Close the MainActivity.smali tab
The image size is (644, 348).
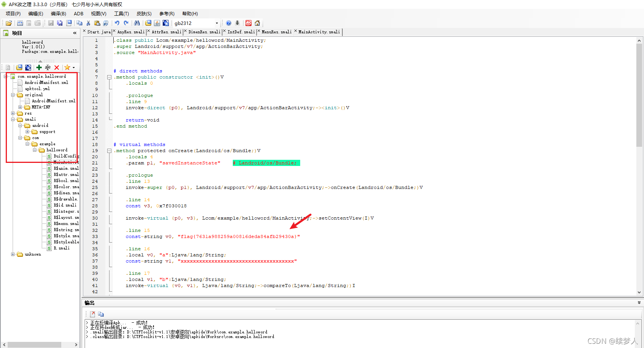296,31
